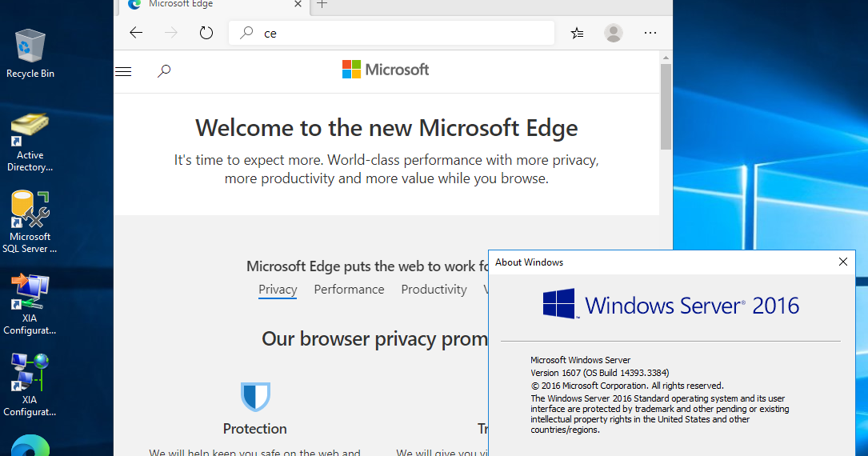This screenshot has width=868, height=456.
Task: Refresh the Edge page
Action: click(206, 33)
